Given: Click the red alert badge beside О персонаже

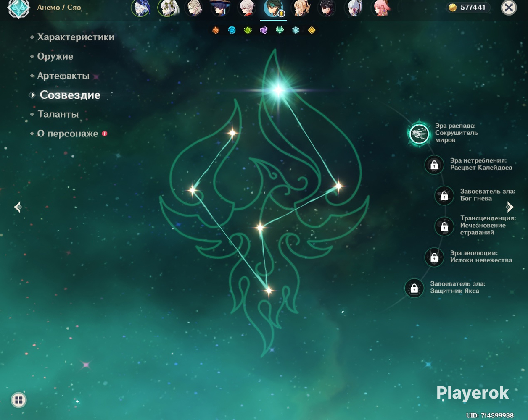Looking at the screenshot, I should pyautogui.click(x=104, y=134).
